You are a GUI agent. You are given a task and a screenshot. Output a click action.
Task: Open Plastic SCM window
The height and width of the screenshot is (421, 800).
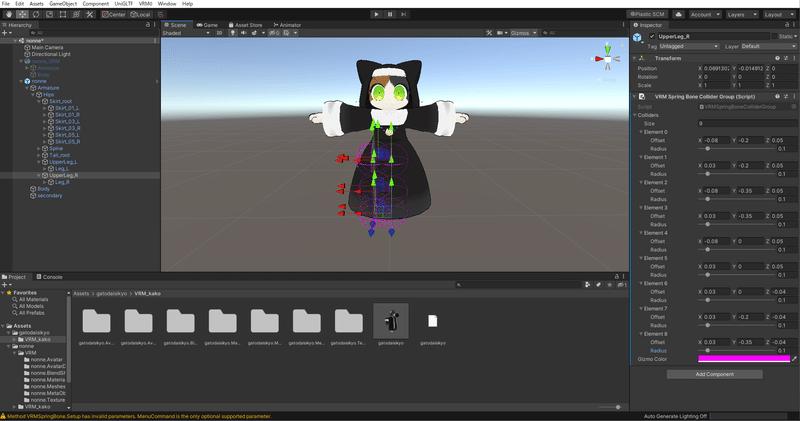click(647, 14)
